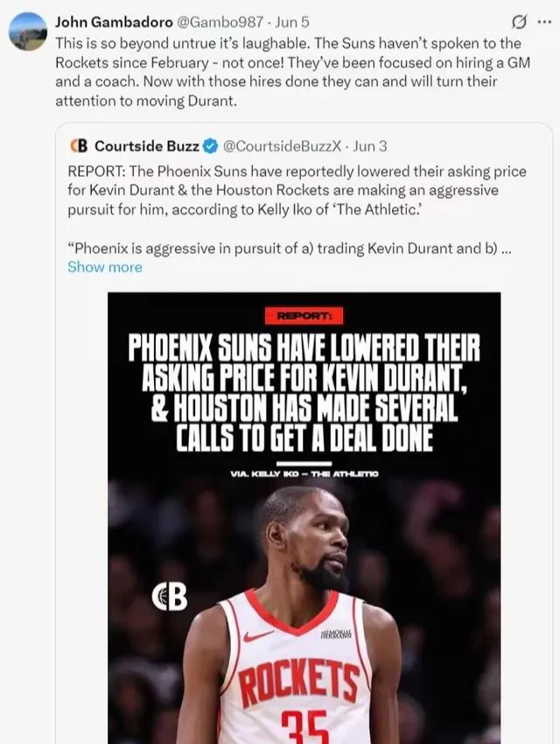This screenshot has width=560, height=744.
Task: Click the Nike swoosh on the jersey
Action: [x=258, y=635]
